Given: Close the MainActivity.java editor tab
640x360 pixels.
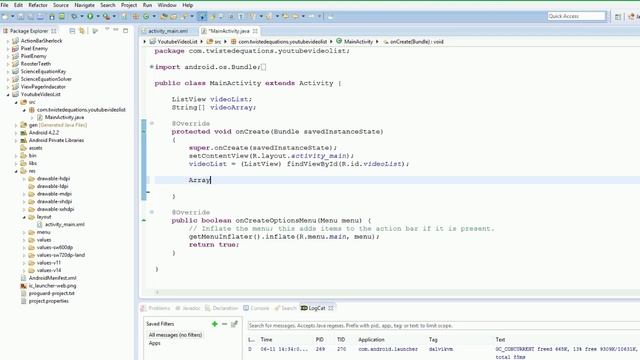Looking at the screenshot, I should point(255,31).
